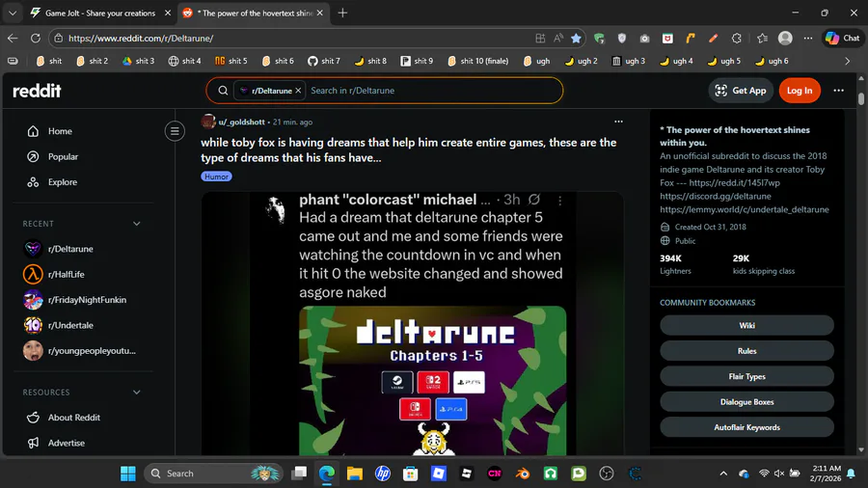Screen dimensions: 868x488
Task: Click the Get App button
Action: pyautogui.click(x=741, y=91)
